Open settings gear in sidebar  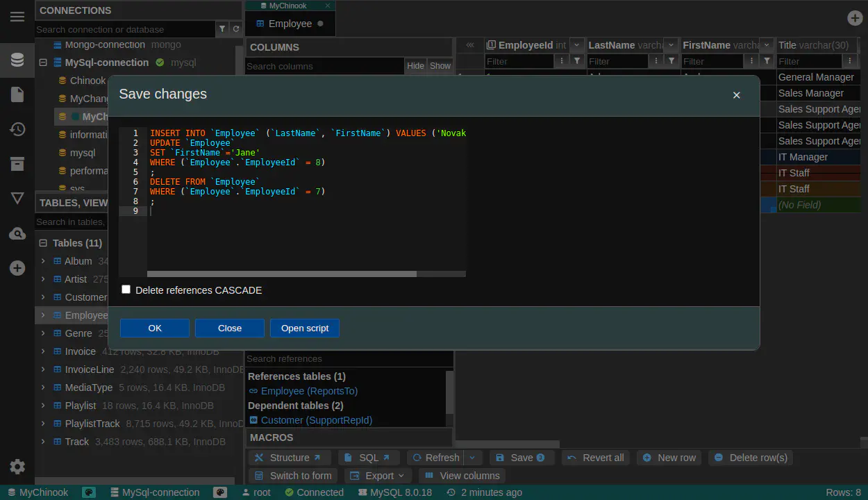[17, 467]
